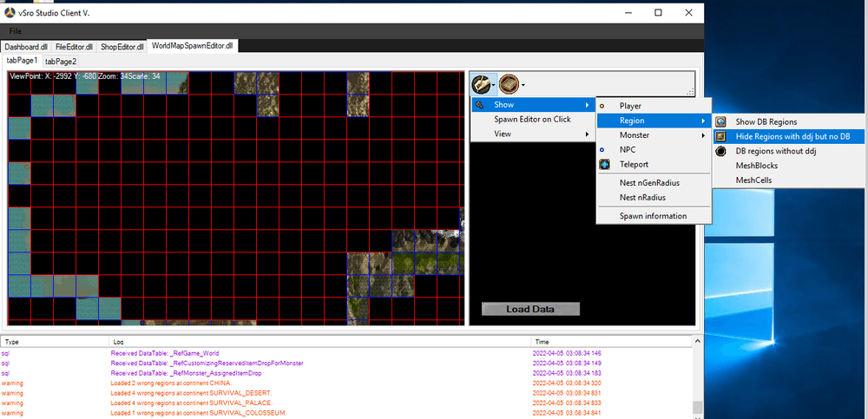
Task: Click the map tools toolbar icon
Action: pyautogui.click(x=480, y=84)
